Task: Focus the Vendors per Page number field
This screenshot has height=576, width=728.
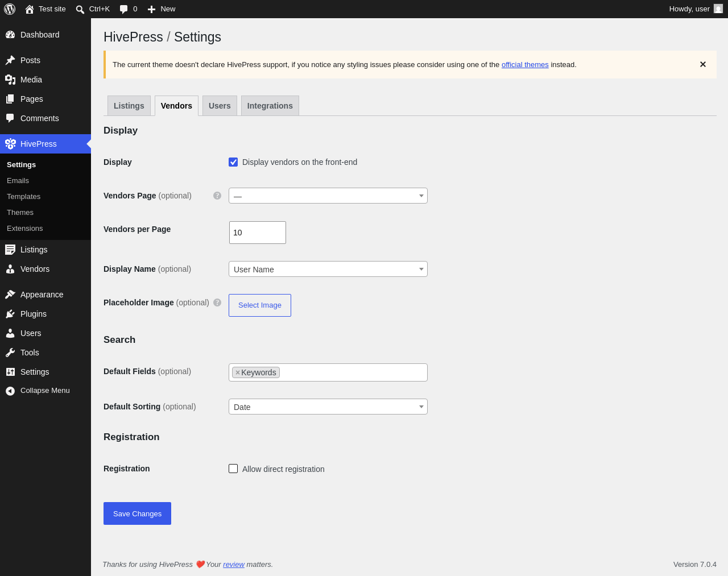Action: click(x=258, y=233)
